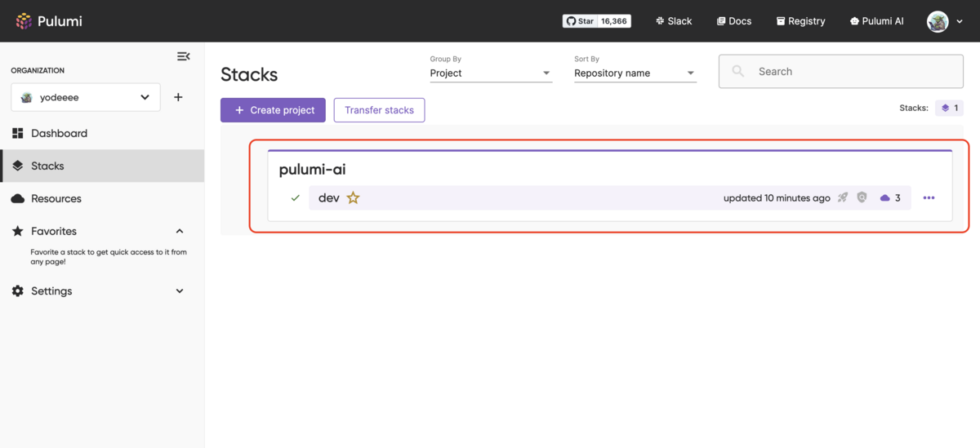The width and height of the screenshot is (980, 448).
Task: Focus the Search input field
Action: click(841, 72)
